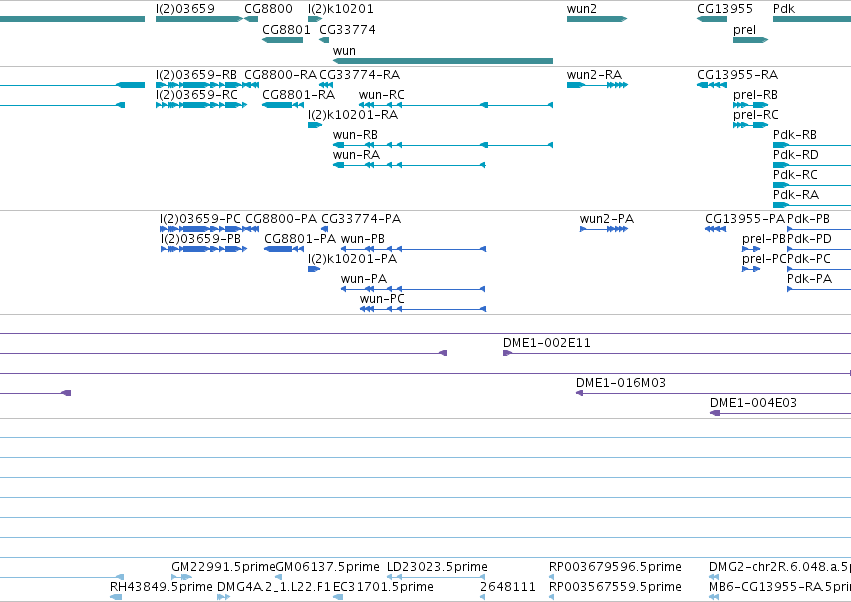The image size is (851, 602).
Task: Click the CG8800 gene feature label
Action: 268,9
